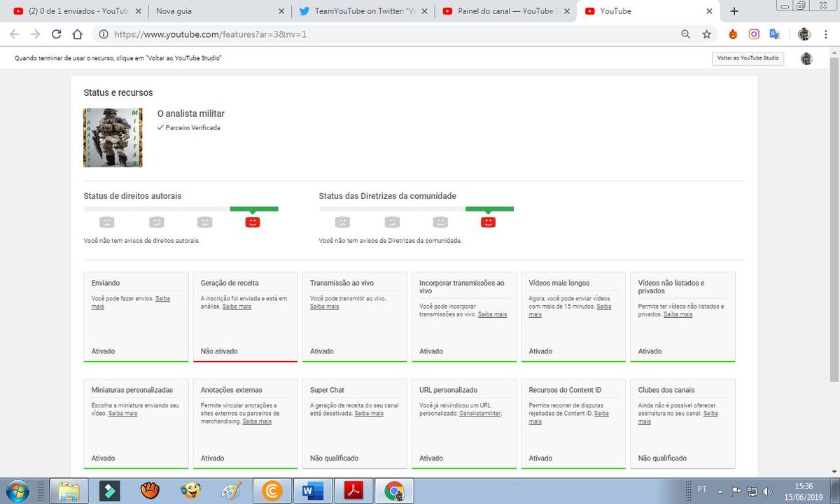The width and height of the screenshot is (840, 504).
Task: Click the red happy face under direitos autorais
Action: click(x=253, y=222)
